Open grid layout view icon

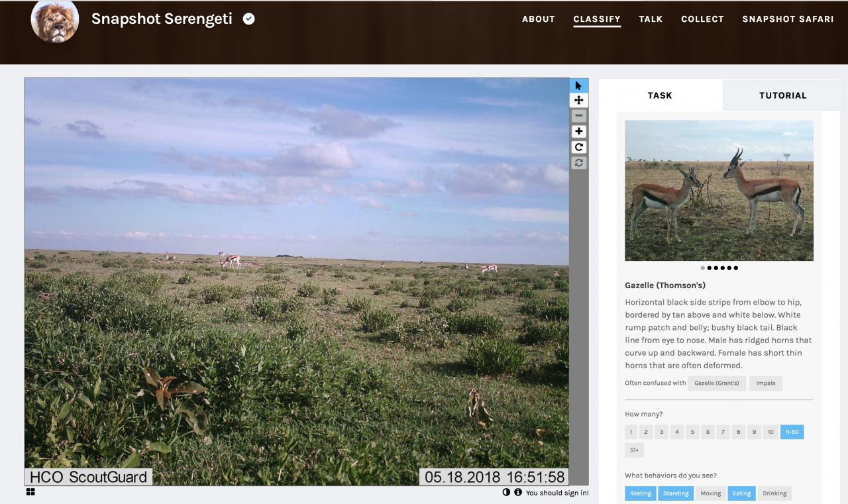point(30,492)
